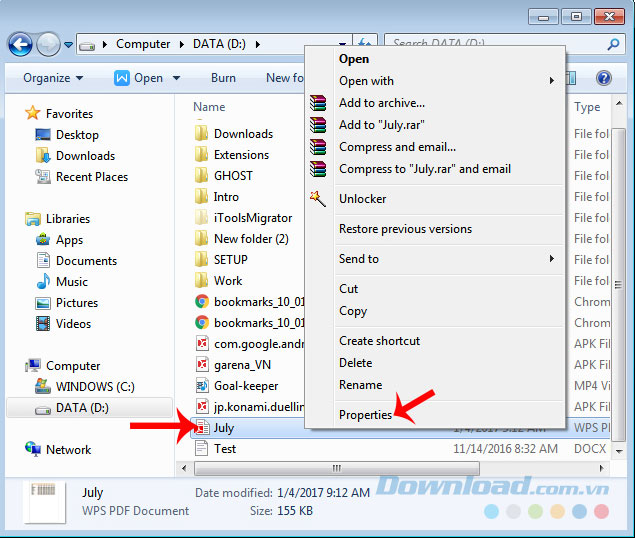Select the New folder (2) item
The width and height of the screenshot is (635, 538).
pos(251,239)
